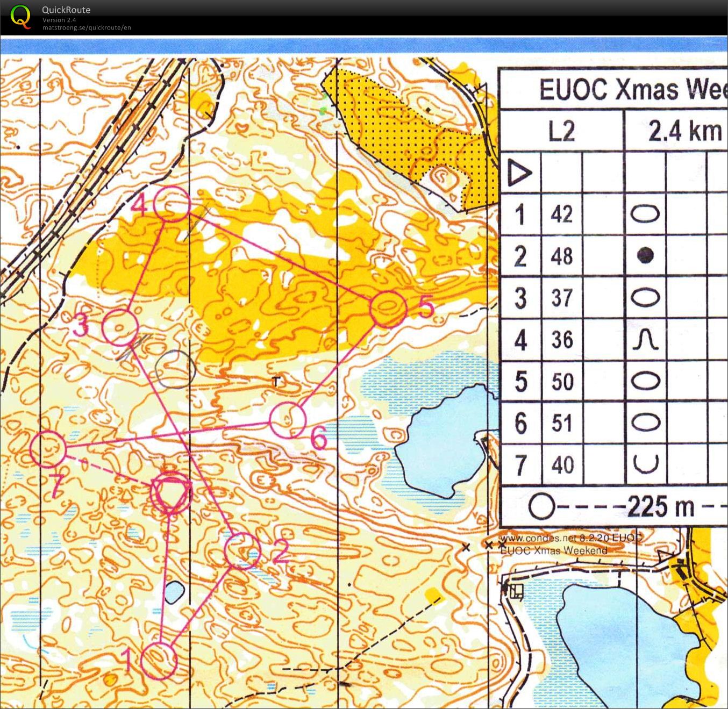Select the Version 2.4 label
Viewport: 728px width, 709px height.
pyautogui.click(x=59, y=20)
